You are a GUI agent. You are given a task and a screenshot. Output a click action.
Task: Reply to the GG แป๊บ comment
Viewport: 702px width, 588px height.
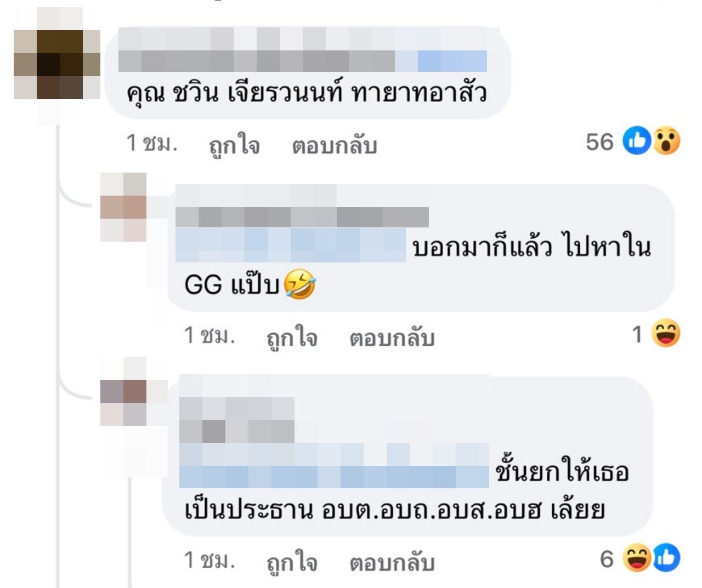click(392, 338)
